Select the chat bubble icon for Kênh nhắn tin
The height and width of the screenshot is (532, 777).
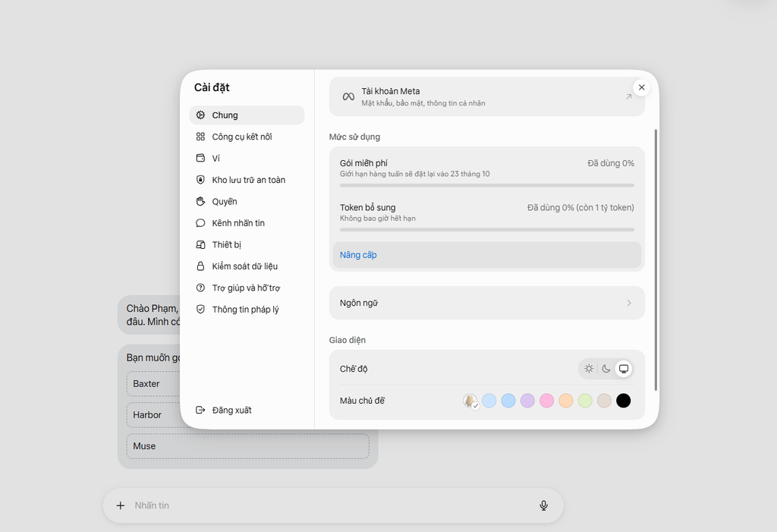[x=200, y=223]
